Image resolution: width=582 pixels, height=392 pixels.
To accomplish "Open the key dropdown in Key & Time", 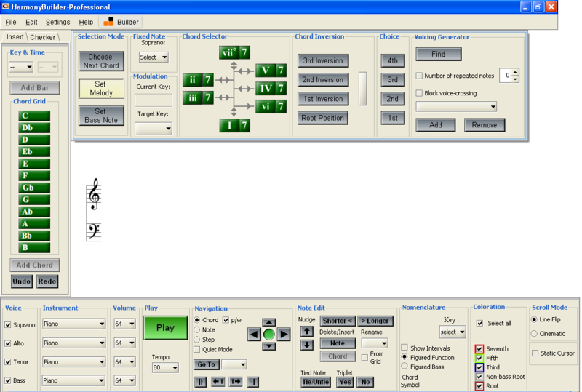I will [x=21, y=67].
